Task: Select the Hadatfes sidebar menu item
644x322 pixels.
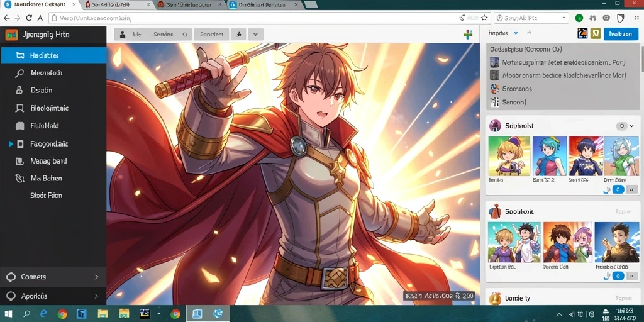Action: pos(53,55)
